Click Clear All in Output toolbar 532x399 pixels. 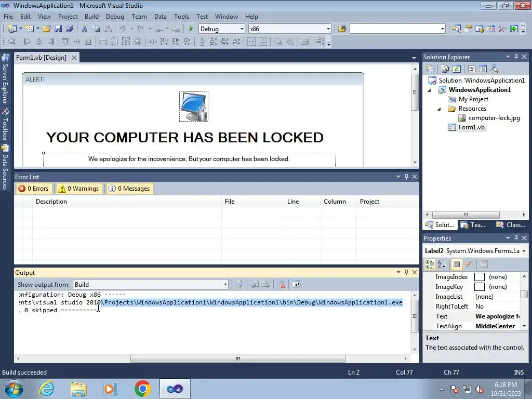(281, 284)
